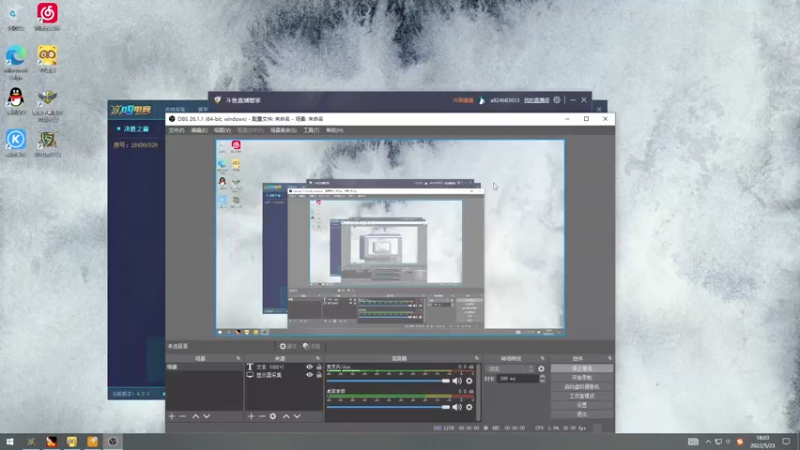
Task: Open the Windows notification center icon
Action: (786, 441)
